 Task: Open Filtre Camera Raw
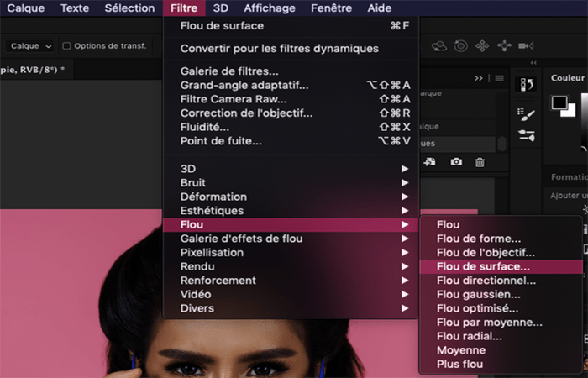click(291, 99)
